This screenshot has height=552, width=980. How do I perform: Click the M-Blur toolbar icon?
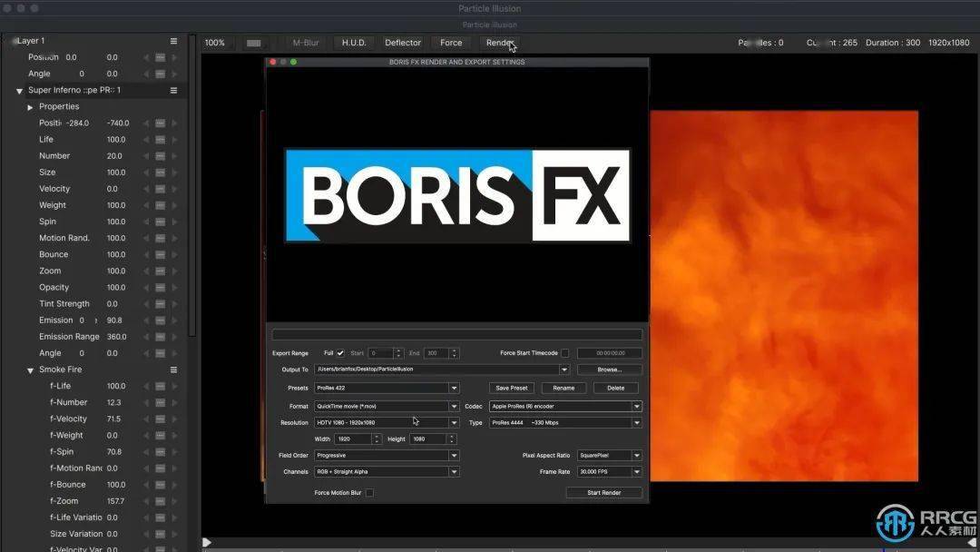tap(304, 42)
